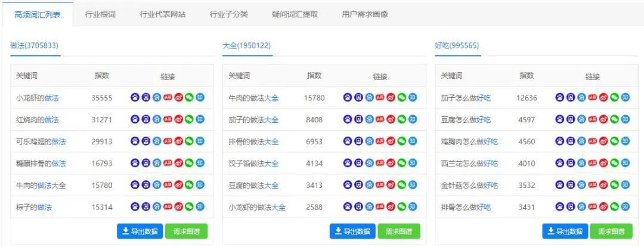Open keyword 西兰花怎么做好吃
Screen dimensions: 644x247
(469, 163)
